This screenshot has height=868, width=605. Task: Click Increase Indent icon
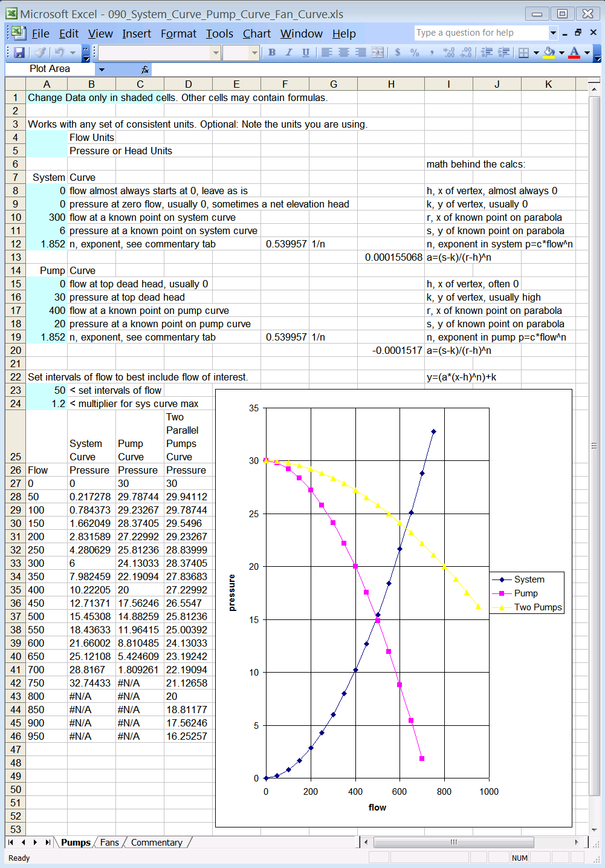(503, 53)
